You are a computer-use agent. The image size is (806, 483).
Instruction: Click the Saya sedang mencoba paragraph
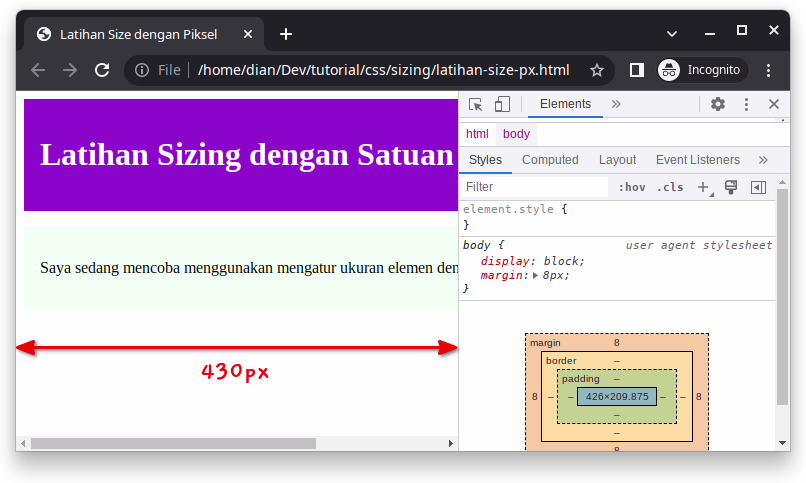249,268
